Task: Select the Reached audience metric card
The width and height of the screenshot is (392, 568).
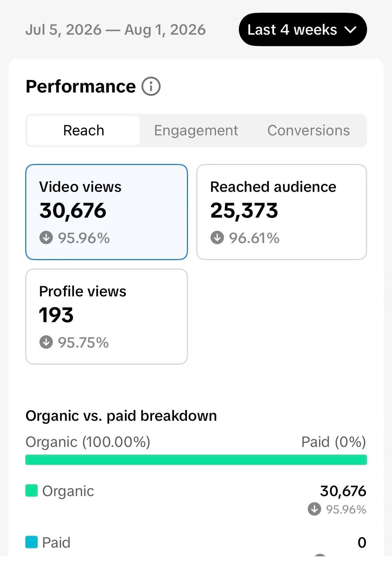Action: click(x=282, y=212)
